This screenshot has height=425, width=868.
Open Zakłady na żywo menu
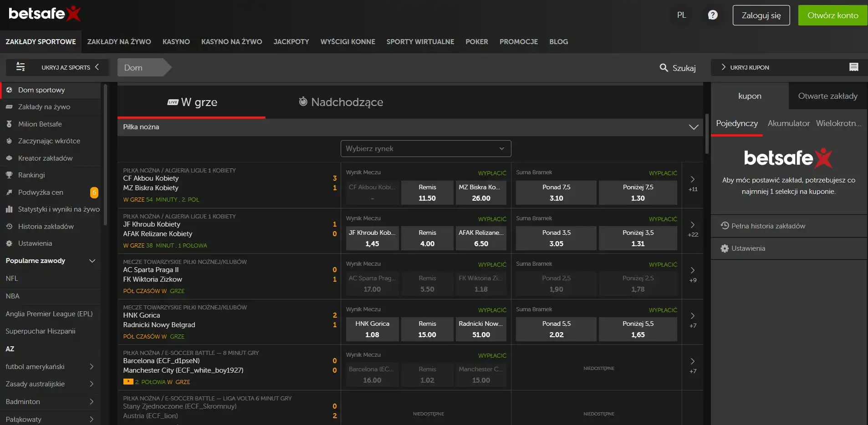coord(119,42)
